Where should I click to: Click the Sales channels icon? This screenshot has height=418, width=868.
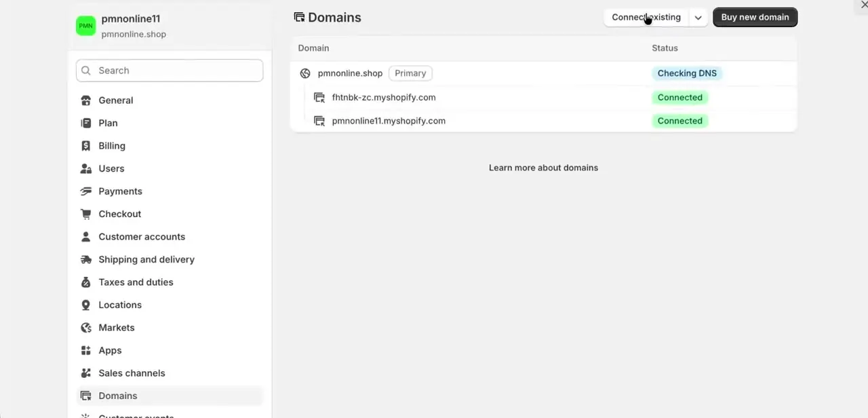click(86, 373)
